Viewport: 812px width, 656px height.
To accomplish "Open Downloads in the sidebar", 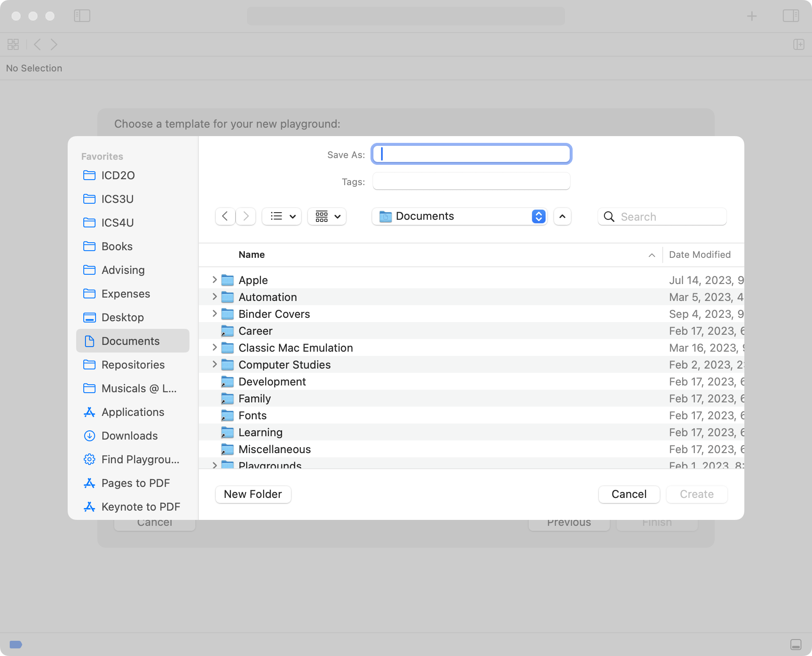I will click(x=129, y=436).
